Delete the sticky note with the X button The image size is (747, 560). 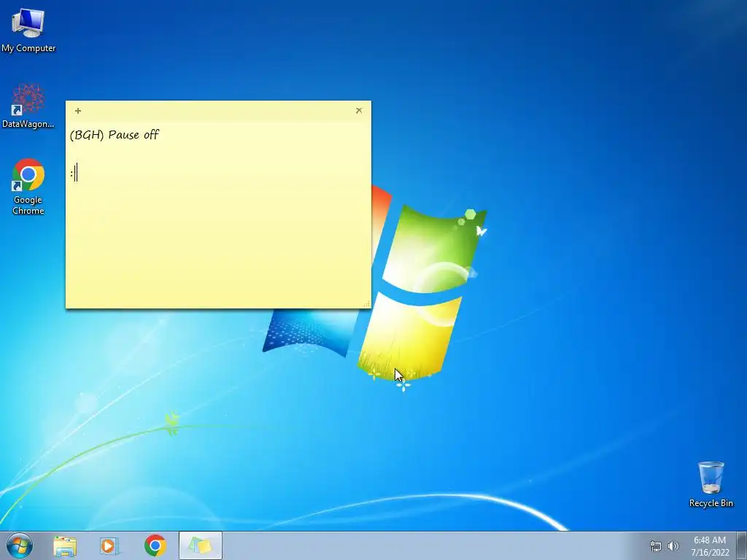coord(359,111)
